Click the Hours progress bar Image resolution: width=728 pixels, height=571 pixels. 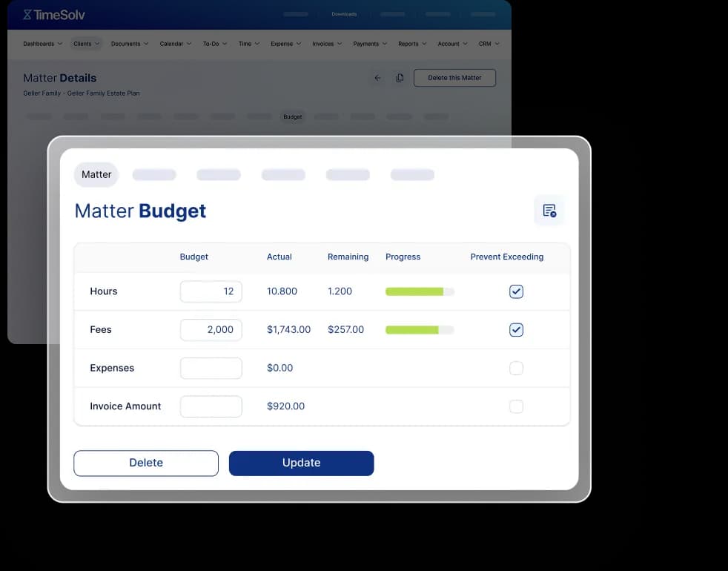point(419,291)
